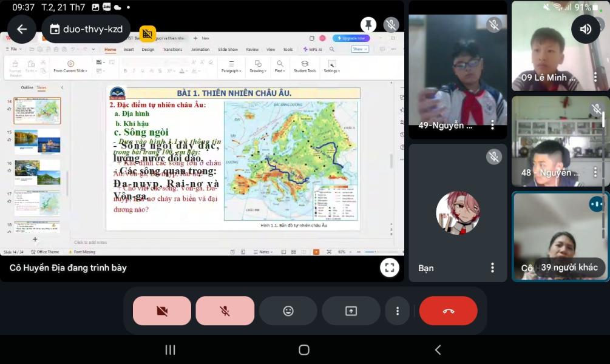610x364 pixels.
Task: Unmute the microphone
Action: point(225,311)
